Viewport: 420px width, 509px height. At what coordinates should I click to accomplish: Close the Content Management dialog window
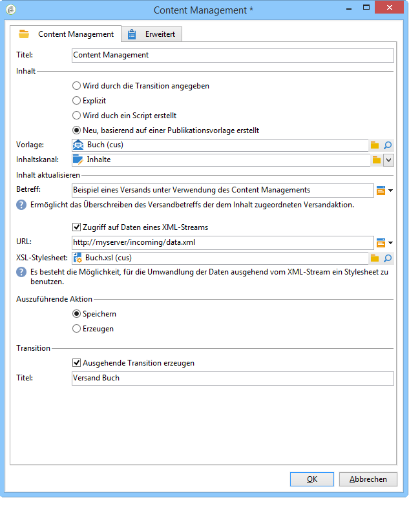(x=389, y=8)
